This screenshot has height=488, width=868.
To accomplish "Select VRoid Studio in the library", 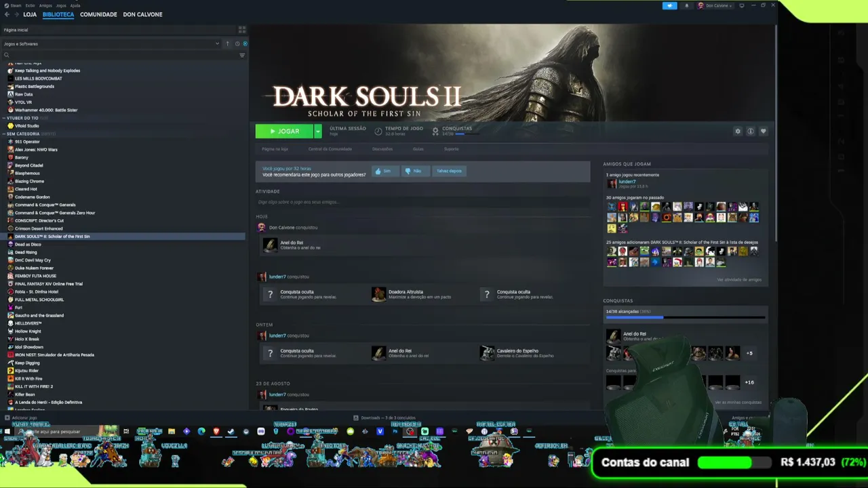I will click(27, 126).
